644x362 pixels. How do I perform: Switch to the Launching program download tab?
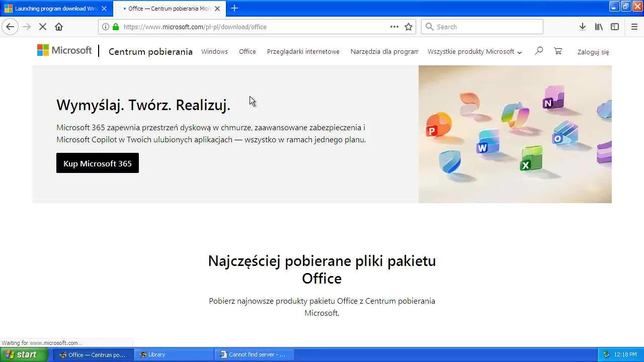(55, 9)
